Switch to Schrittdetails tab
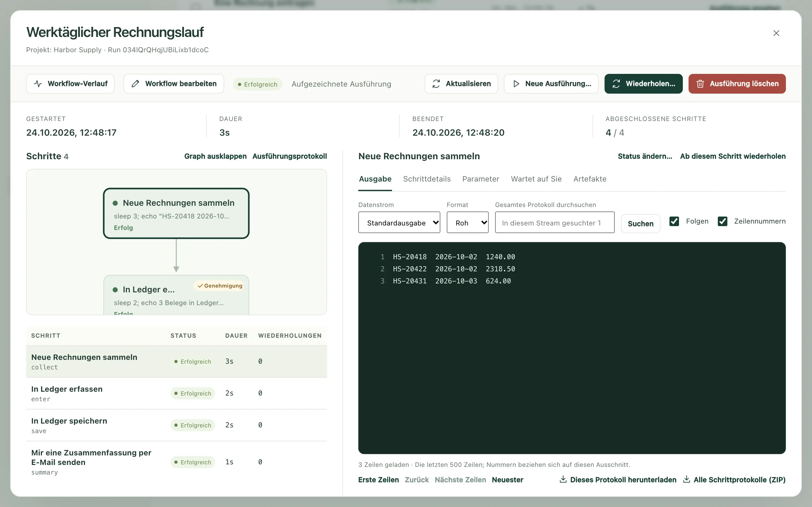The width and height of the screenshot is (812, 507). [427, 179]
